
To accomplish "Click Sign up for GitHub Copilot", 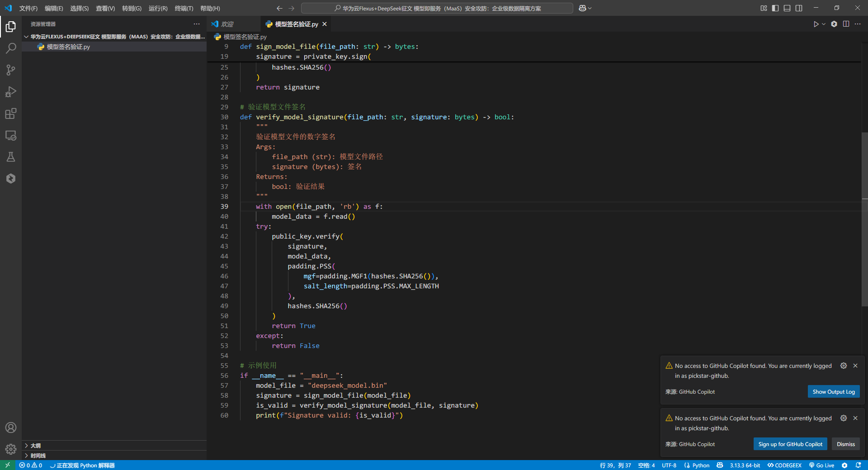I will 790,444.
